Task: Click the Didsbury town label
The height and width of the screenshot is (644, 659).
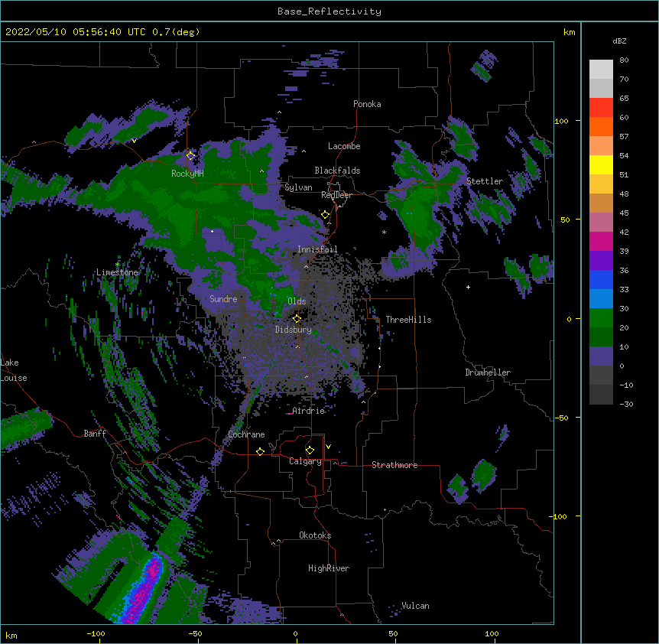Action: click(x=294, y=330)
